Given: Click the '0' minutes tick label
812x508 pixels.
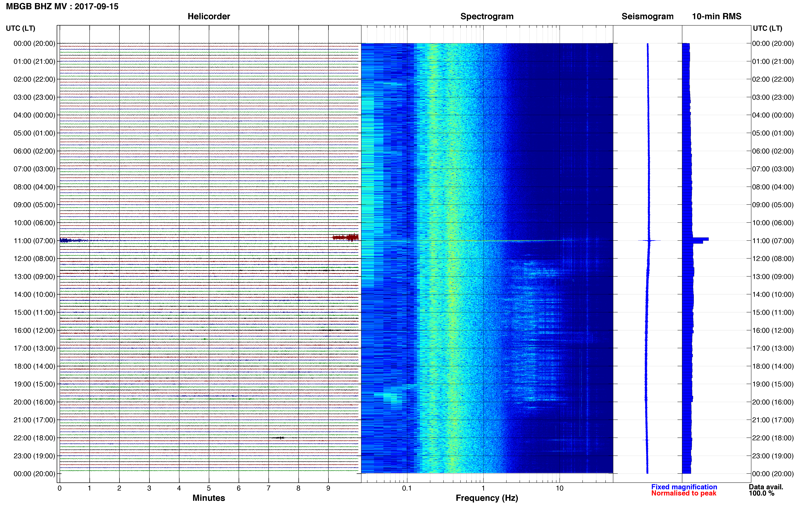Looking at the screenshot, I should coord(59,488).
